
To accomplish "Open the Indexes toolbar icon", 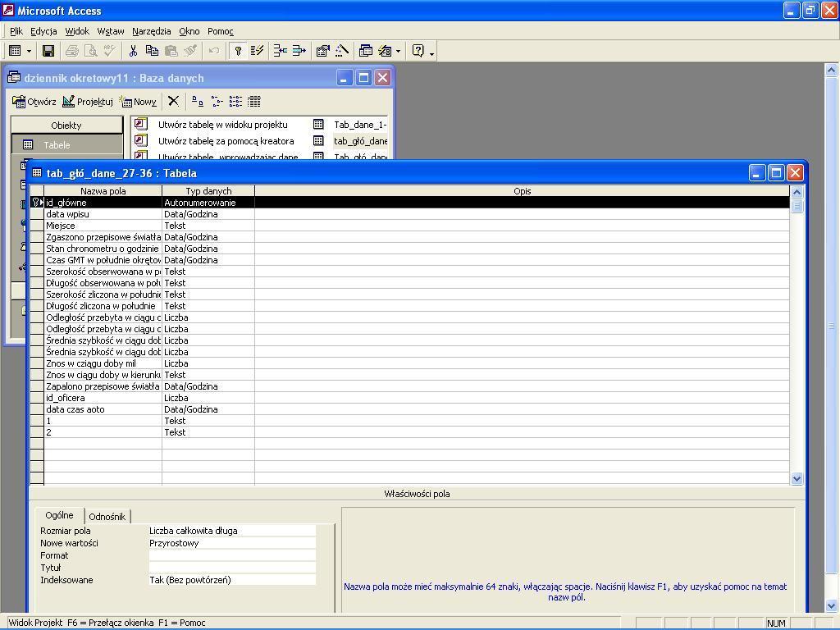I will [257, 51].
